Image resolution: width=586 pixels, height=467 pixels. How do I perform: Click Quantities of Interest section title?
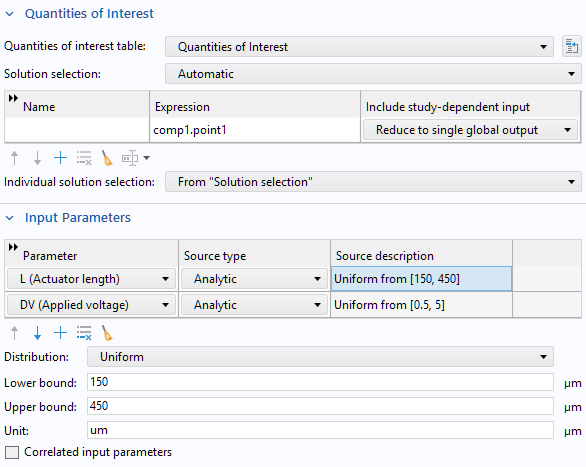coord(89,14)
